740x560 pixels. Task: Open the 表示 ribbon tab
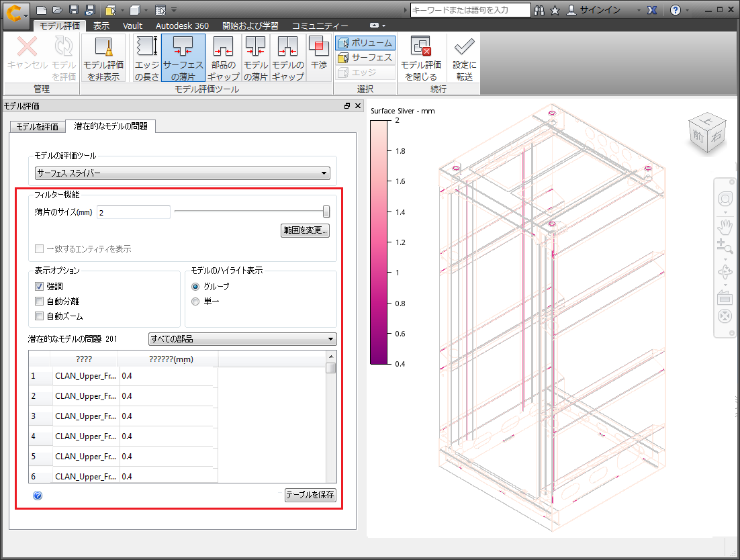click(x=101, y=26)
